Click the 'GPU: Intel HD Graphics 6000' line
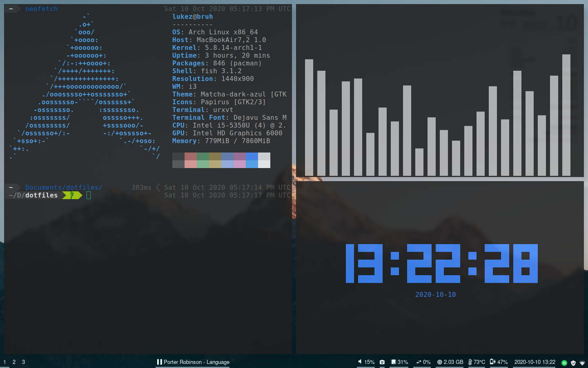 pos(227,133)
